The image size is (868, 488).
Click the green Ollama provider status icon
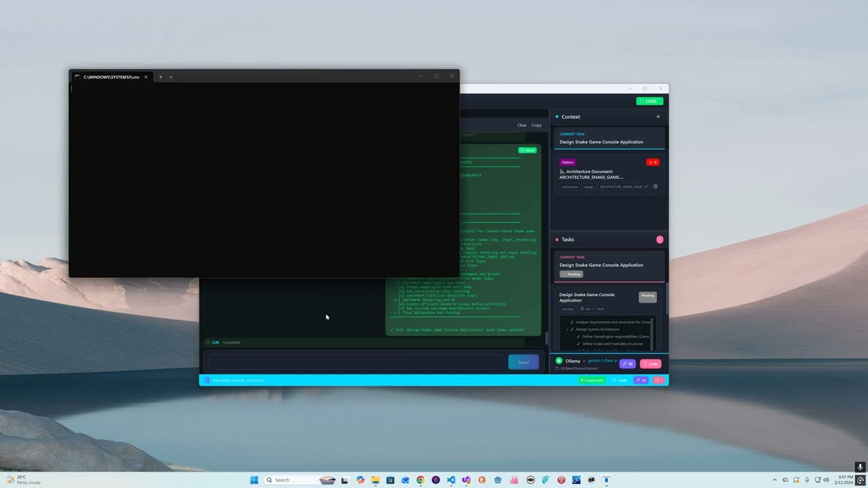[x=559, y=361]
